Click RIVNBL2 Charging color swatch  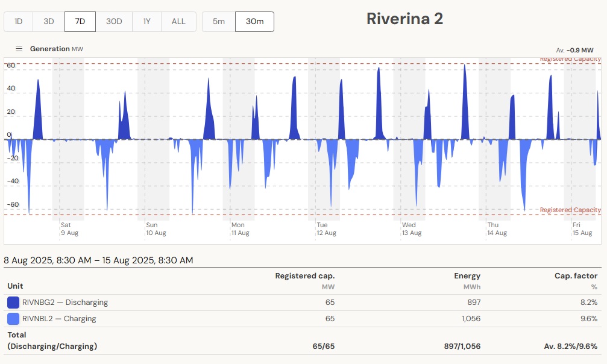(13, 319)
